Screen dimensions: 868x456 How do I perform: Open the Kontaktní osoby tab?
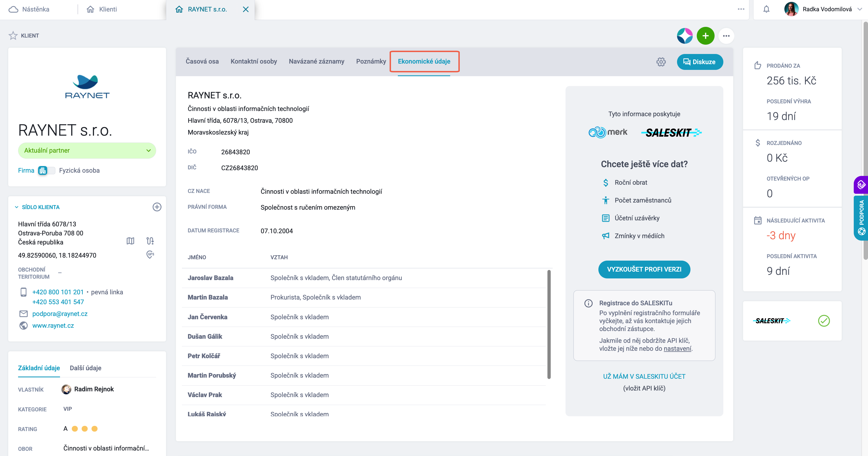(x=254, y=61)
